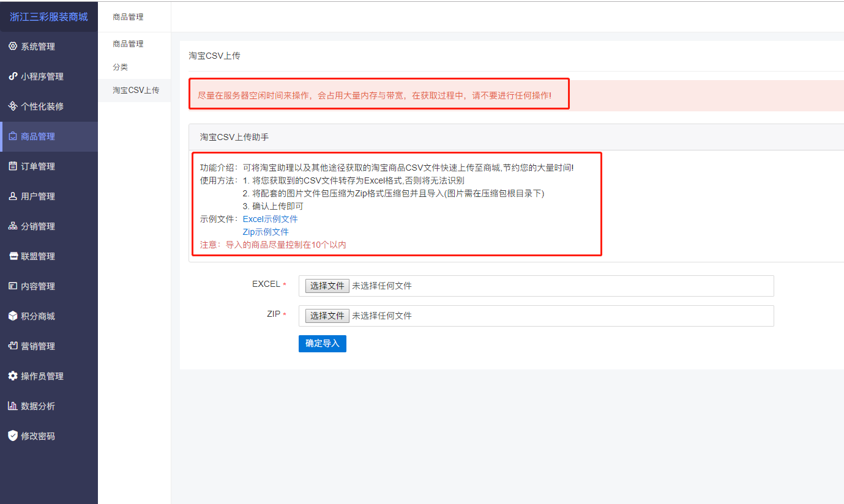Open 系统管理 menu item
This screenshot has width=844, height=504.
tap(49, 46)
